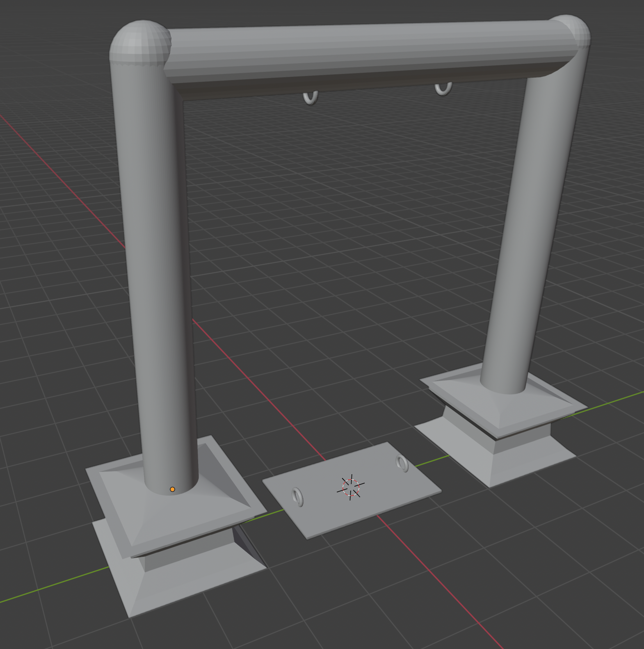Click the right ring on the ground plate
This screenshot has height=649, width=644.
pyautogui.click(x=402, y=464)
